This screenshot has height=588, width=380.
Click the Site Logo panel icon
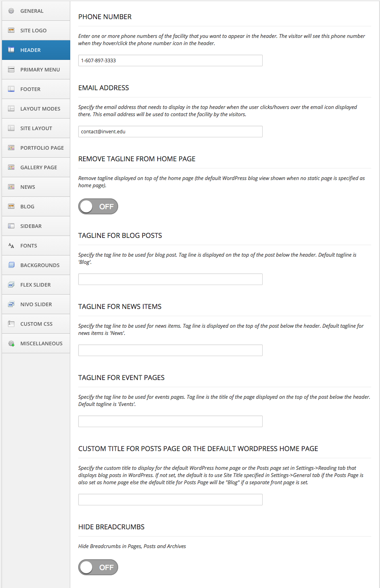(x=11, y=30)
